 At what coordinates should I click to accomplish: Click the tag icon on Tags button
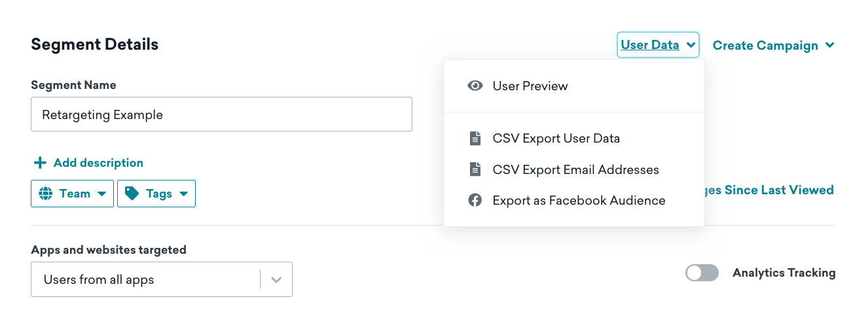click(132, 194)
